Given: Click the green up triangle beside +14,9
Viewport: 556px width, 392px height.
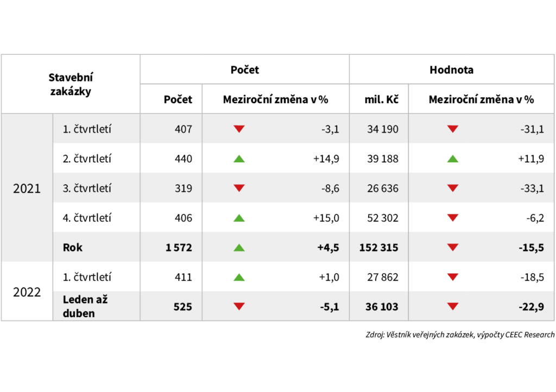Looking at the screenshot, I should point(239,159).
